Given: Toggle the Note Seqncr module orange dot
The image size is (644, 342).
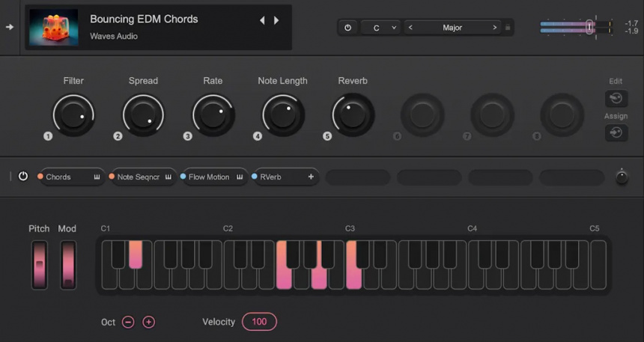Looking at the screenshot, I should tap(112, 177).
